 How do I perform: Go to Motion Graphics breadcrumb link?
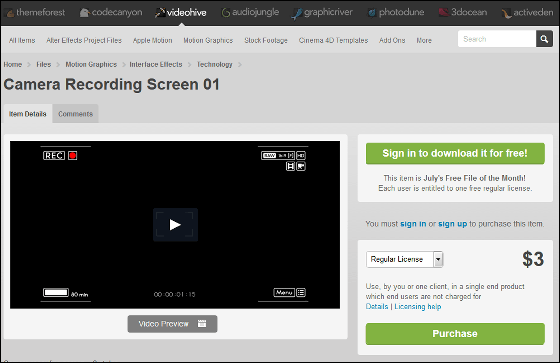[91, 64]
